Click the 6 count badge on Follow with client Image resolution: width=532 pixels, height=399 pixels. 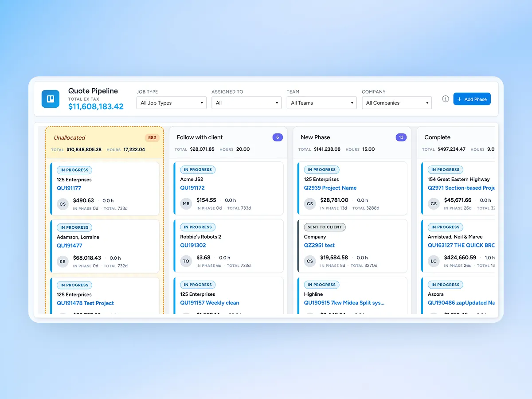pos(278,137)
